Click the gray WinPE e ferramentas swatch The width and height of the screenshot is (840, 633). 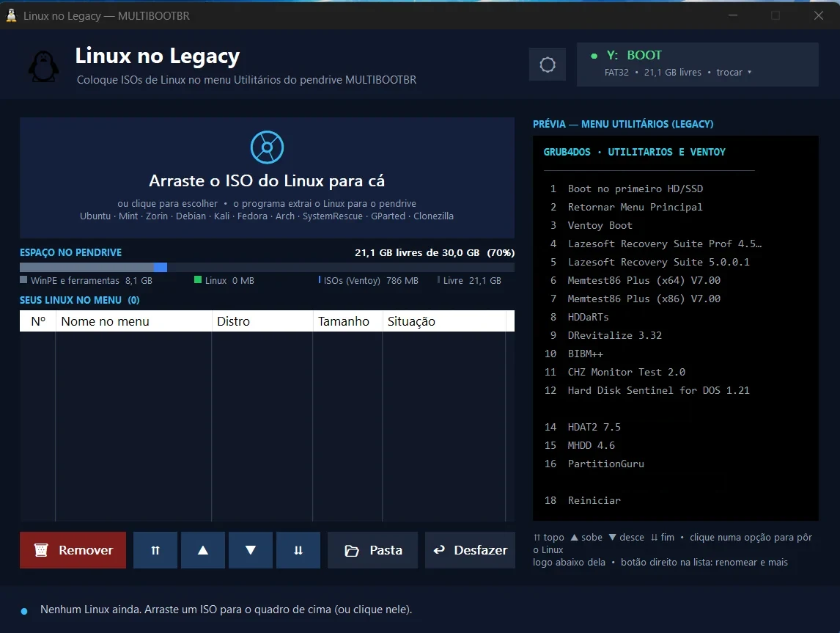pos(23,279)
